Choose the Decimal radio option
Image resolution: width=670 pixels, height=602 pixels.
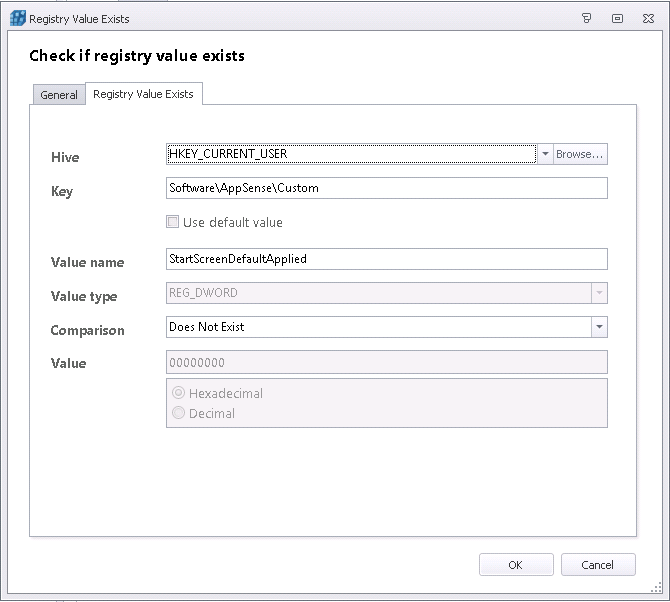[179, 413]
